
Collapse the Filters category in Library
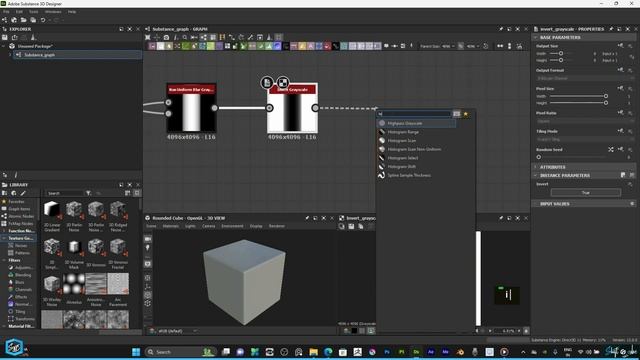tap(4, 260)
